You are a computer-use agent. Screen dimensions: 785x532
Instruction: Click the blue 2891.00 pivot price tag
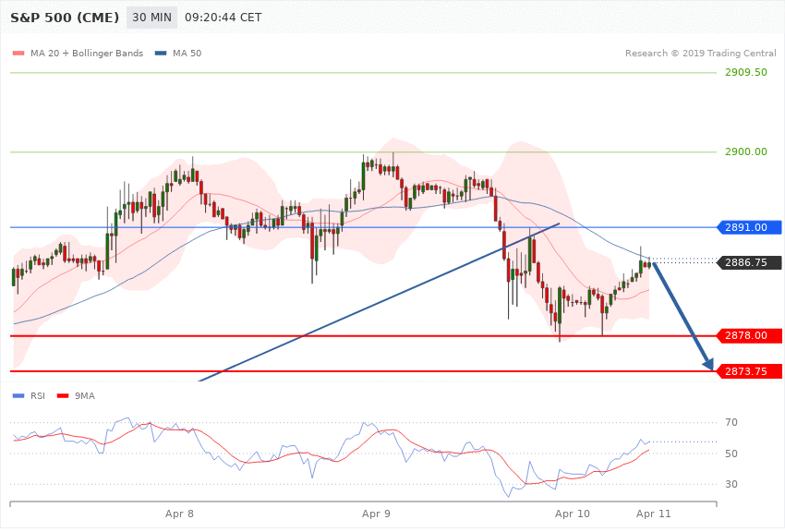pyautogui.click(x=750, y=227)
